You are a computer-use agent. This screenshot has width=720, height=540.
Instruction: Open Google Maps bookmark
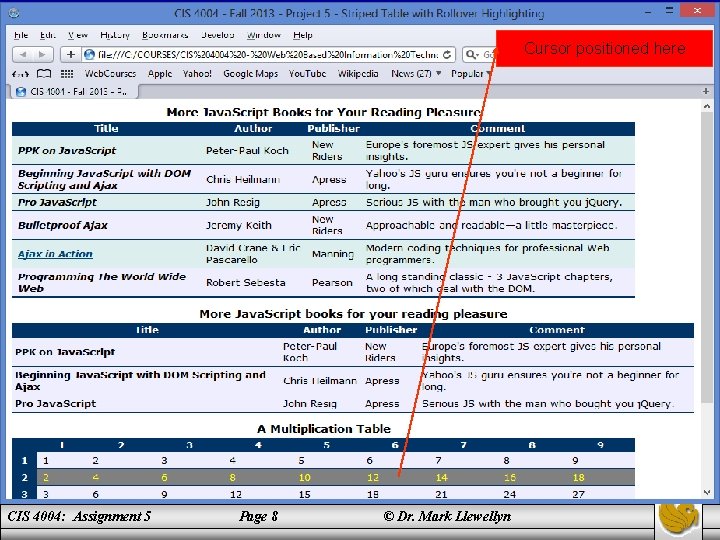click(x=251, y=73)
